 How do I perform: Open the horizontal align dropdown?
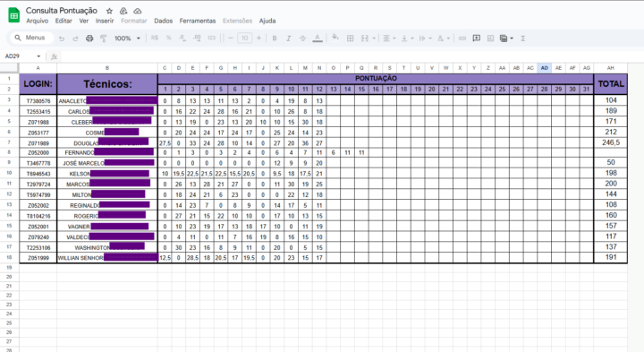(388, 39)
